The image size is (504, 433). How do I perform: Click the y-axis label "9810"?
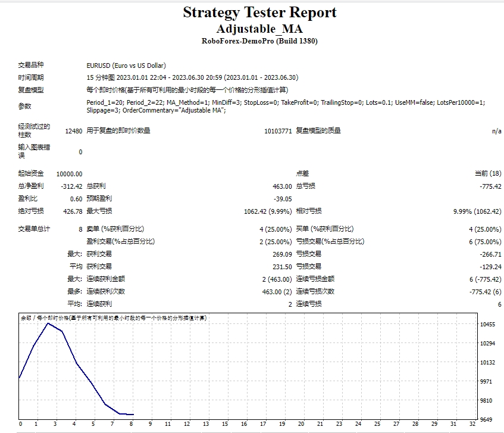tap(486, 401)
